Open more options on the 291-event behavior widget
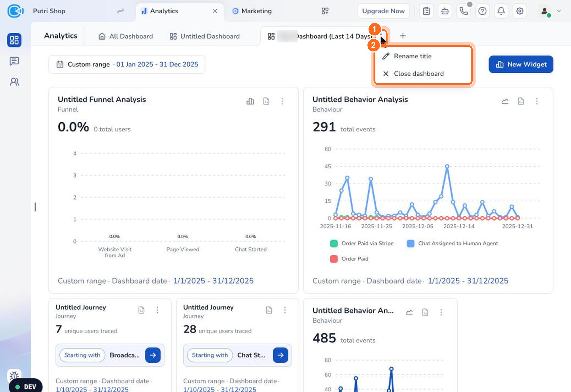Viewport: 571px width, 392px height. [537, 101]
